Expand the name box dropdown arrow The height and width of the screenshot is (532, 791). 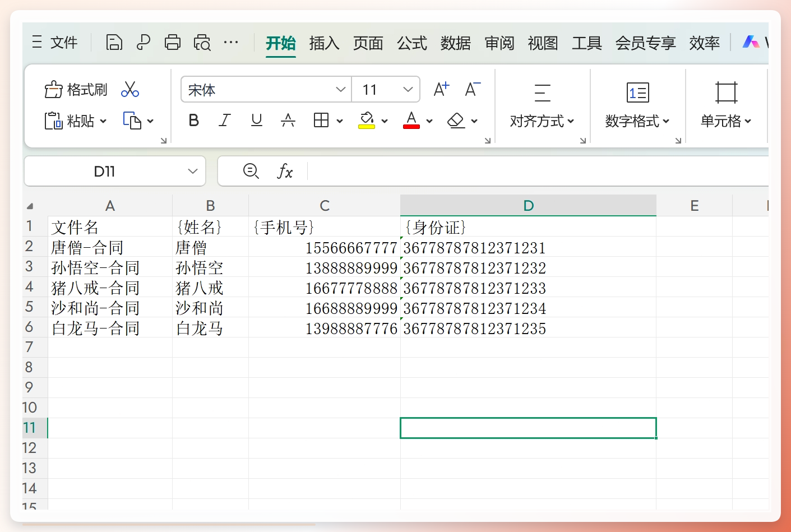[193, 172]
